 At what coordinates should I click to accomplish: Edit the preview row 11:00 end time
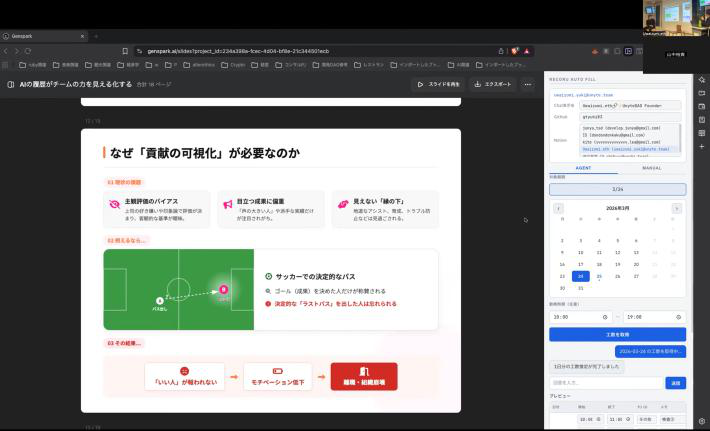tap(619, 420)
